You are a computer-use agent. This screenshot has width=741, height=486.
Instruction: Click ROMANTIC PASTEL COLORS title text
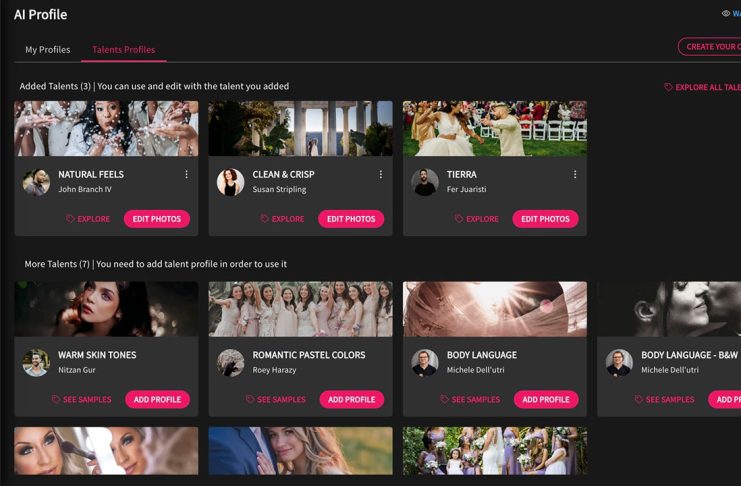pos(309,355)
